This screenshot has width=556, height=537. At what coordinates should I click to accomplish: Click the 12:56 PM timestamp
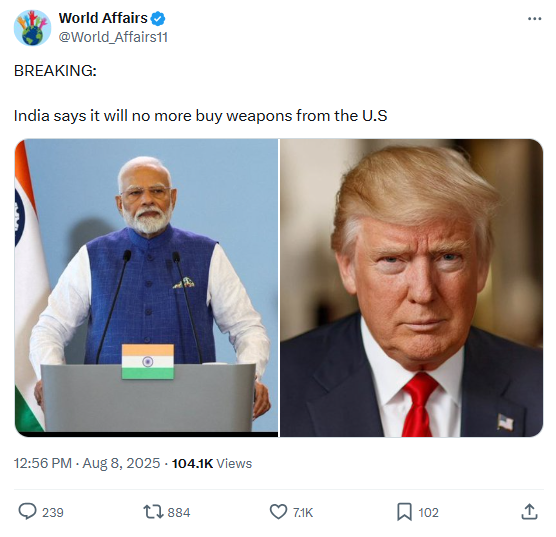tap(43, 463)
